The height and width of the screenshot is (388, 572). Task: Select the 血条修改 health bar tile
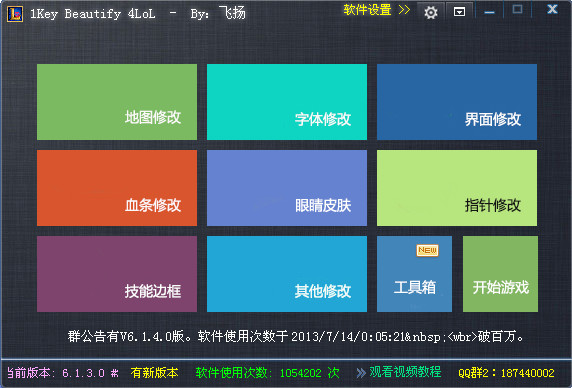click(117, 188)
